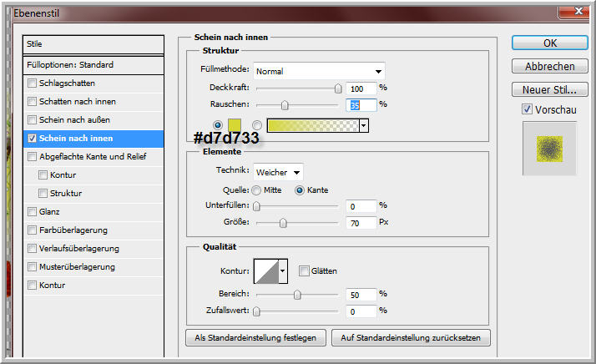Click the Abbrechen button
The height and width of the screenshot is (364, 596).
pos(549,66)
